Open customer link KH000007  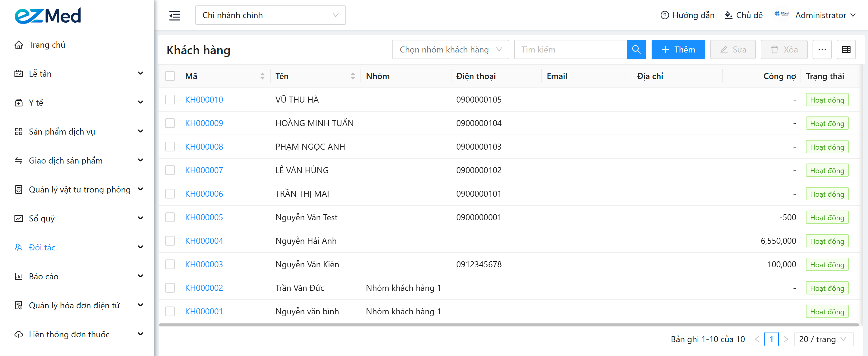click(204, 170)
